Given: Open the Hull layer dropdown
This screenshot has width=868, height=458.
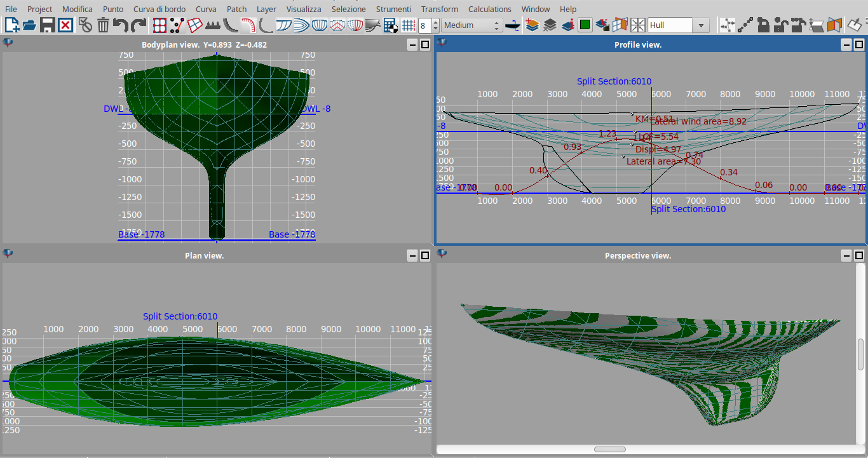Looking at the screenshot, I should [701, 25].
